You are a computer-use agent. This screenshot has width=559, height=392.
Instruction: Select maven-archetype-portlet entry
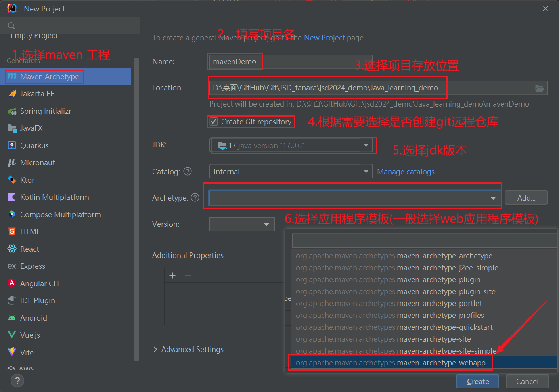point(424,303)
